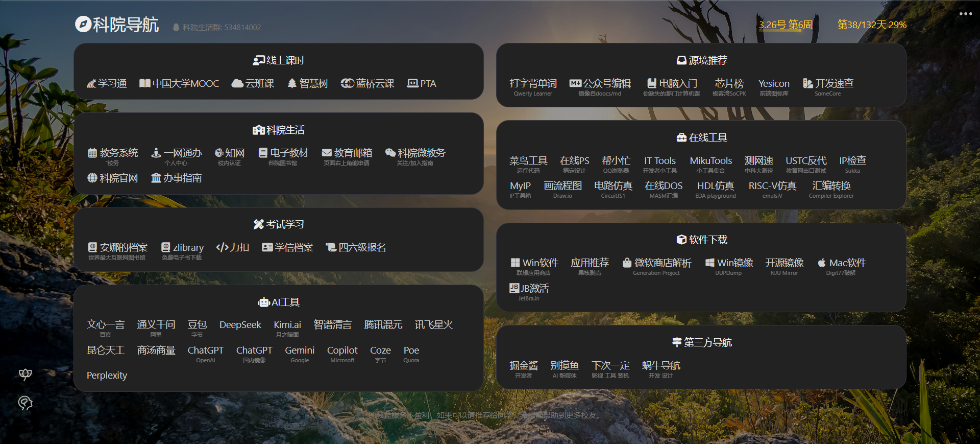Click the 电子教材 book icon

coord(263,153)
